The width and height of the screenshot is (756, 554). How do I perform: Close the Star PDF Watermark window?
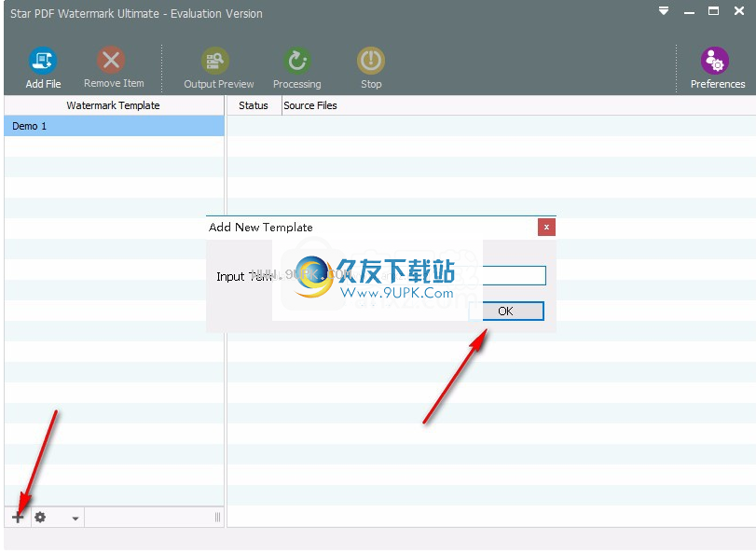(739, 10)
